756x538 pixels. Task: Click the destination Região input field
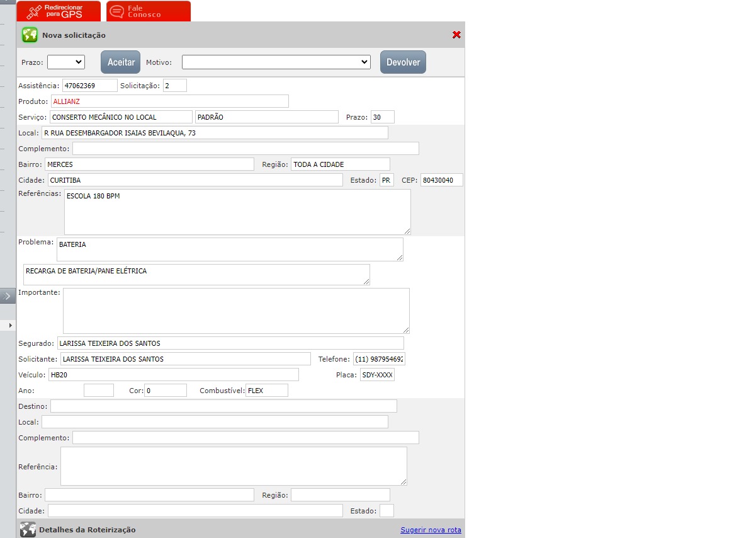pos(341,495)
